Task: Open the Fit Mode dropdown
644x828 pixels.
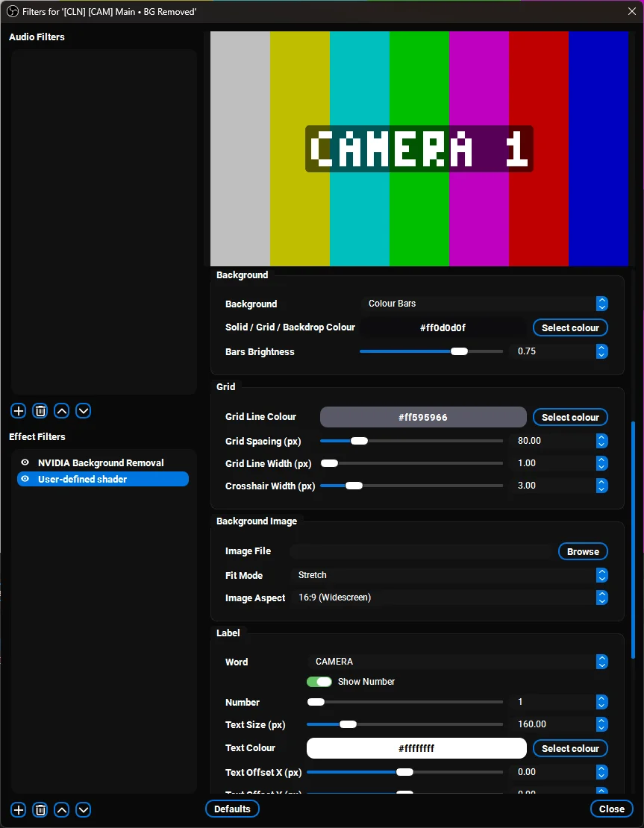Action: coord(449,575)
